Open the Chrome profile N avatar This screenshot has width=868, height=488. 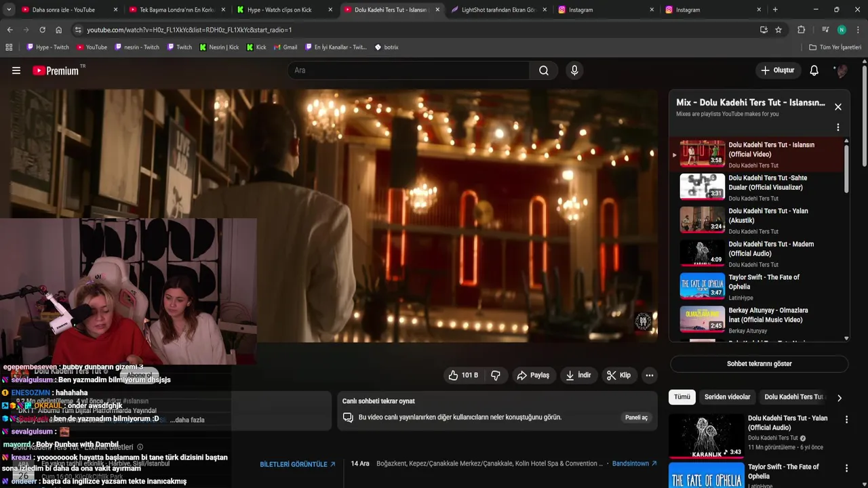tap(842, 30)
